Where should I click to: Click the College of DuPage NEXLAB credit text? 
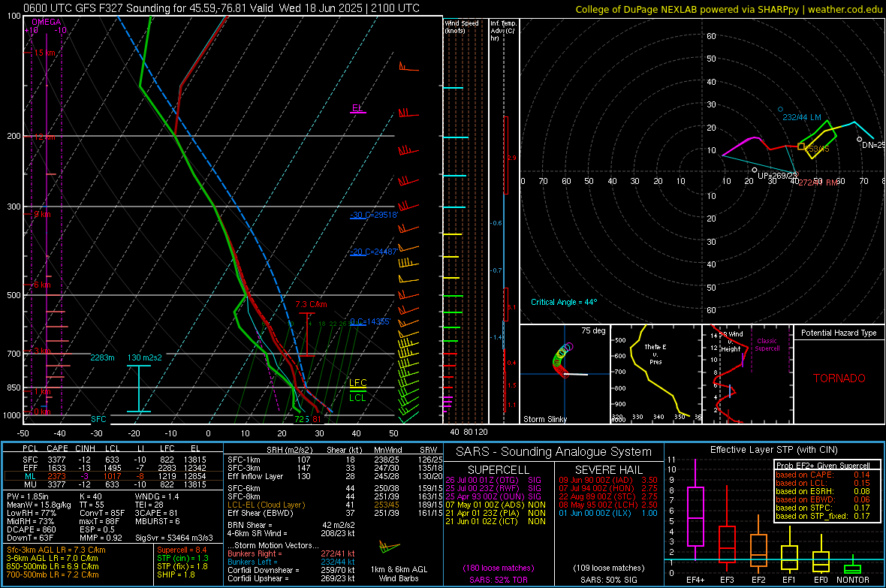pyautogui.click(x=729, y=9)
